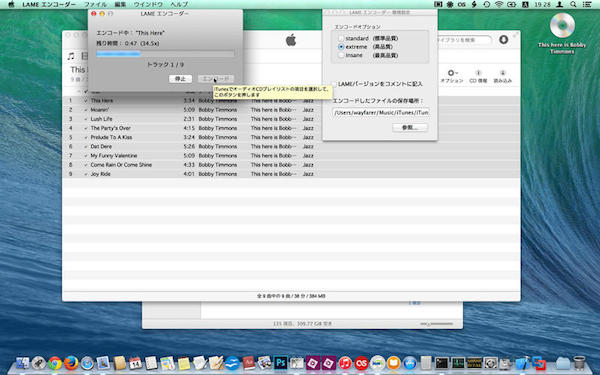Open the ウインドウ menu in menu bar
The height and width of the screenshot is (375, 600).
(x=148, y=5)
